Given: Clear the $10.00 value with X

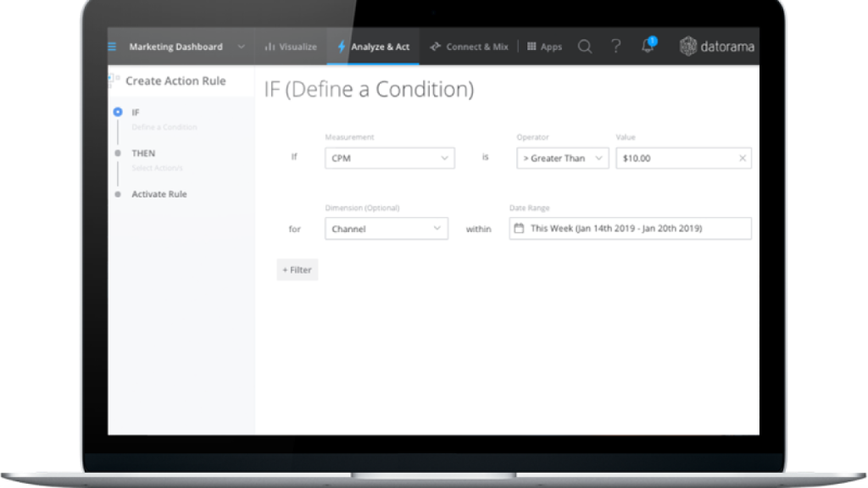Looking at the screenshot, I should coord(743,158).
